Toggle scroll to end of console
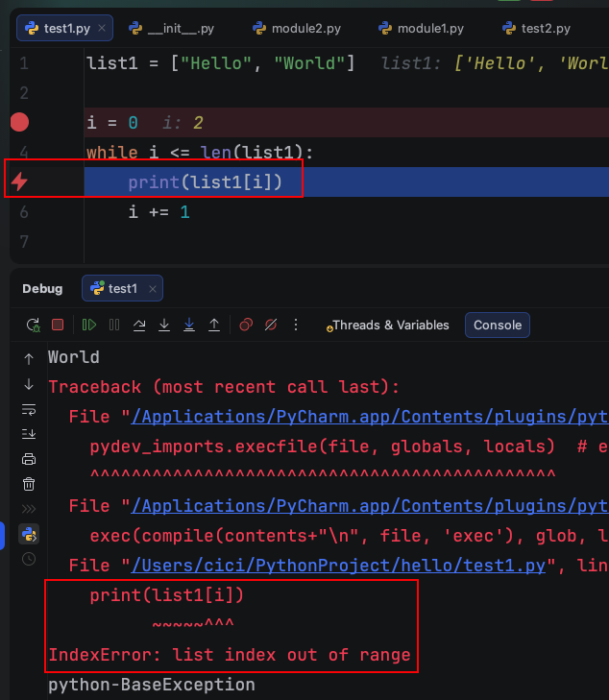 tap(29, 434)
